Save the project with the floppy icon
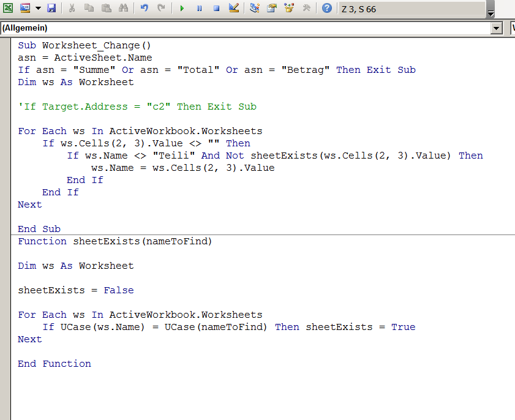Viewport: 515px width, 420px height. tap(51, 8)
